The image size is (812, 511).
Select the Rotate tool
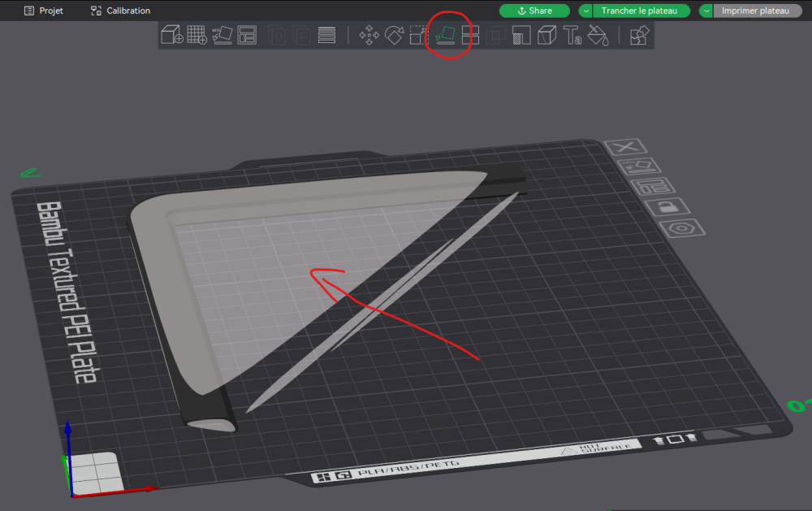click(x=394, y=35)
